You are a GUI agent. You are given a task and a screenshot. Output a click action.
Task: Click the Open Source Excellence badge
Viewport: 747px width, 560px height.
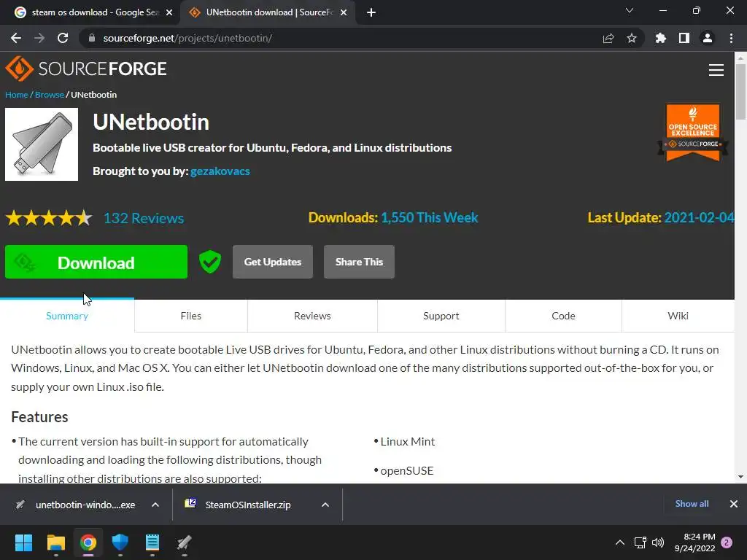tap(693, 133)
